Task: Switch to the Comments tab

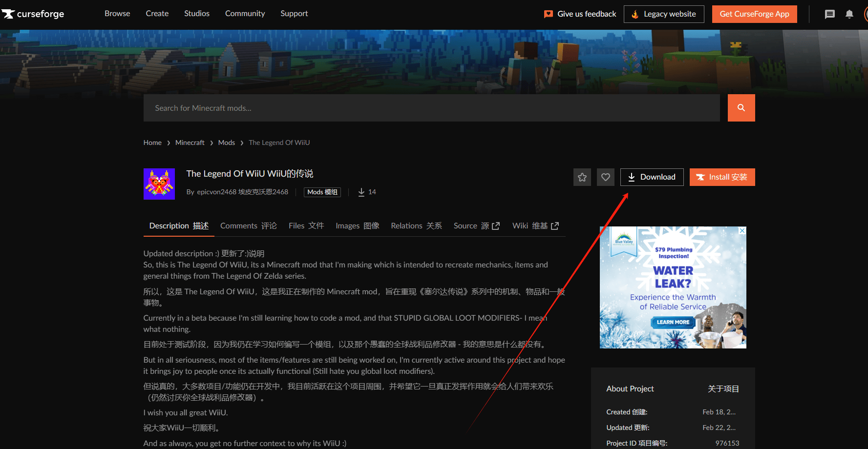Action: click(x=248, y=226)
